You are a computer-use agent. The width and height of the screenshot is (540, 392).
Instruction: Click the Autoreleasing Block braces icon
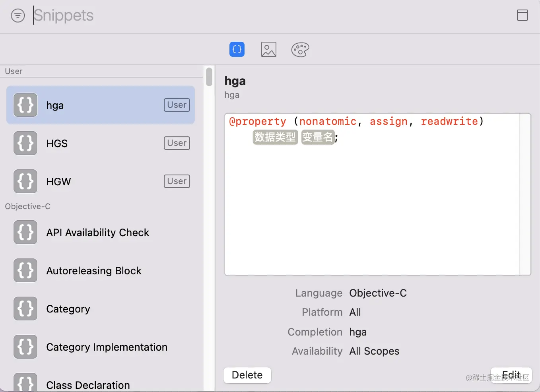pos(25,270)
